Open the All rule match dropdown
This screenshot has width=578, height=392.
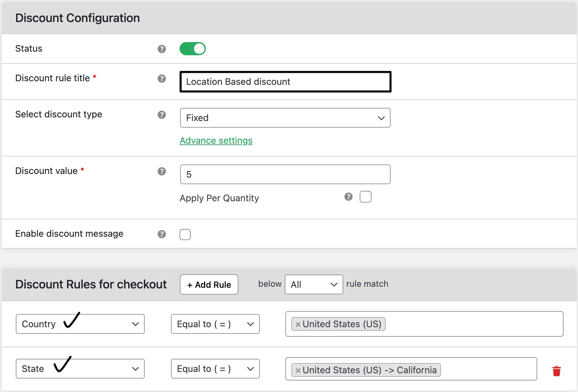coord(314,284)
